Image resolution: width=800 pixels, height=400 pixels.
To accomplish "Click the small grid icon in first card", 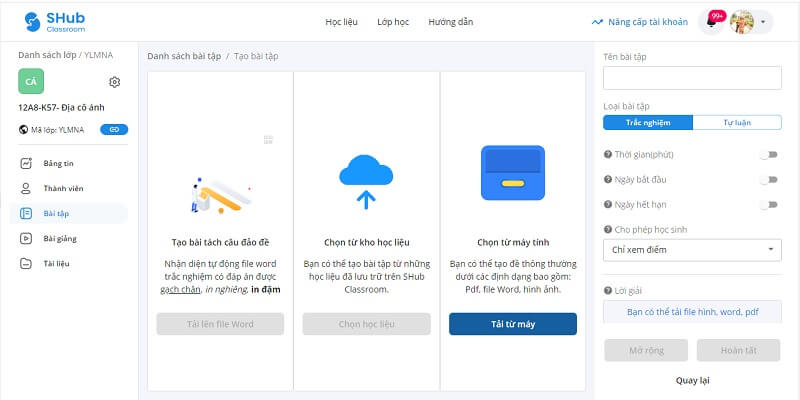I will pyautogui.click(x=268, y=140).
